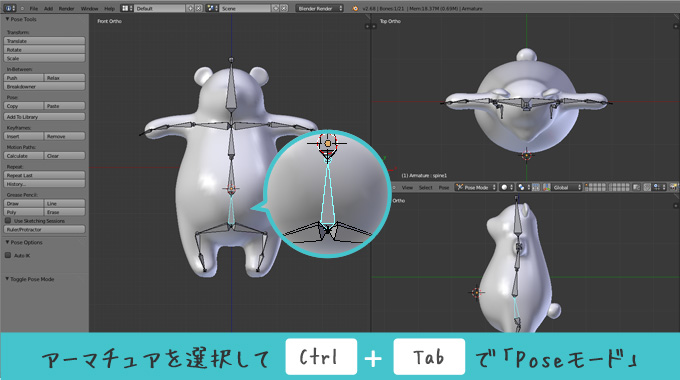Toggle Use Sketching Sessions checkbox
Viewport: 680px width, 380px height.
8,220
